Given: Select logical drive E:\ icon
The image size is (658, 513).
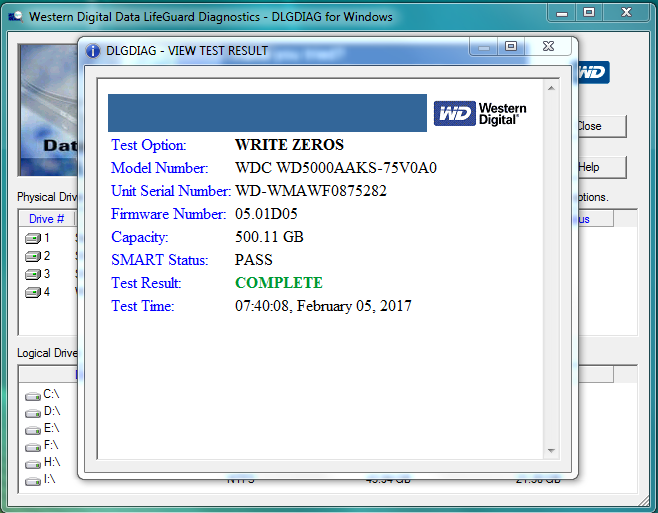Looking at the screenshot, I should (x=33, y=430).
